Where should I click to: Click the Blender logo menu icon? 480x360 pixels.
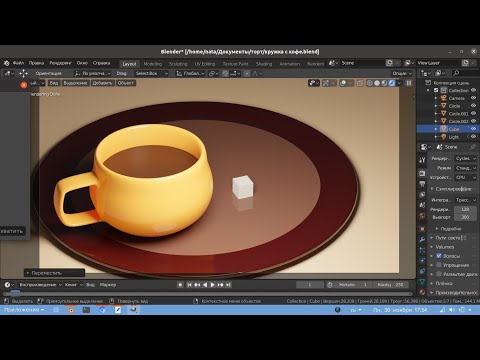[7, 63]
